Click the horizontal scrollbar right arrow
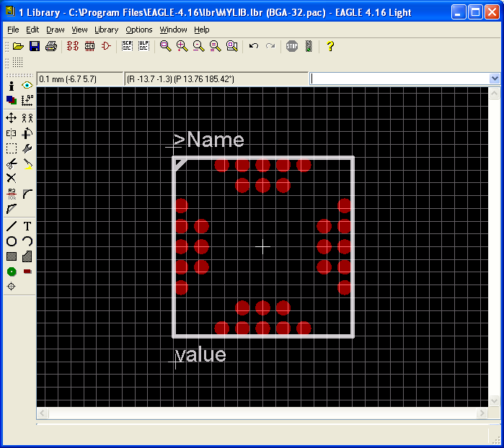 coord(482,413)
